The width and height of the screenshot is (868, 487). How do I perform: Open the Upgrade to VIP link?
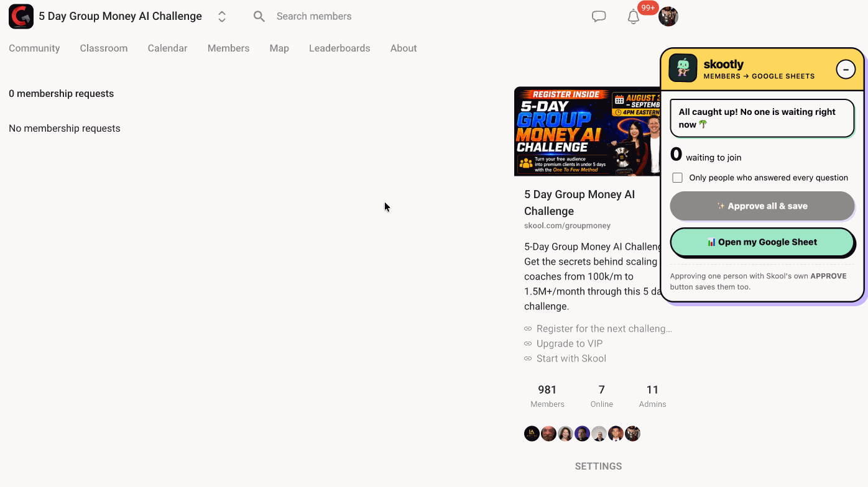pos(569,344)
